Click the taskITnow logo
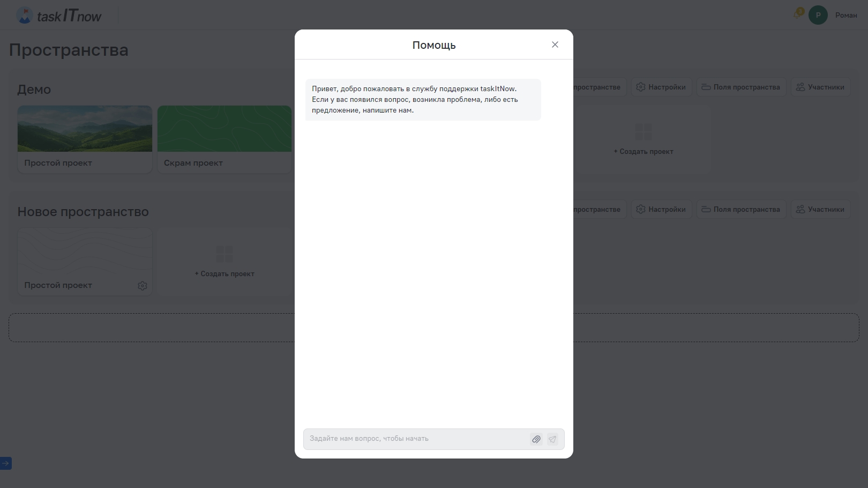Image resolution: width=868 pixels, height=488 pixels. point(59,15)
